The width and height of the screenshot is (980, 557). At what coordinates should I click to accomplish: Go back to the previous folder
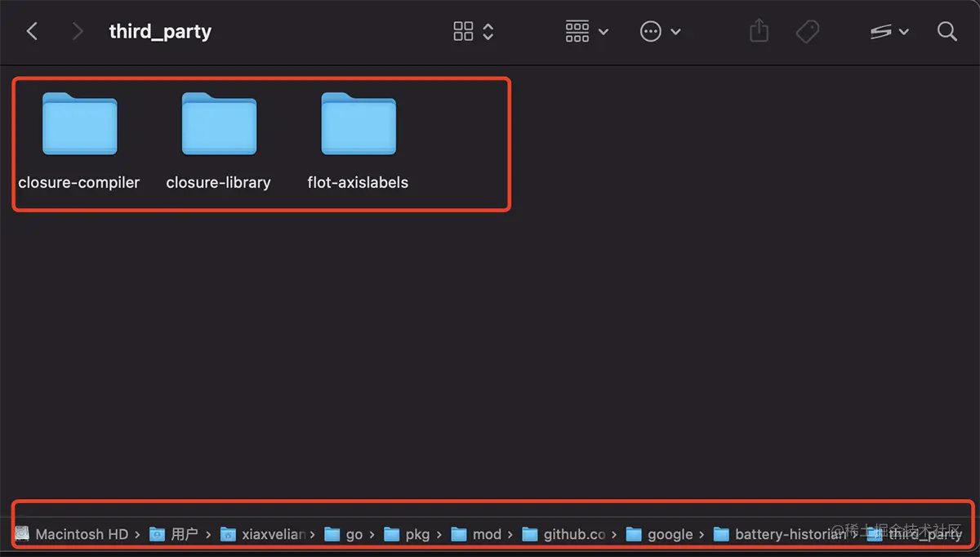tap(32, 32)
